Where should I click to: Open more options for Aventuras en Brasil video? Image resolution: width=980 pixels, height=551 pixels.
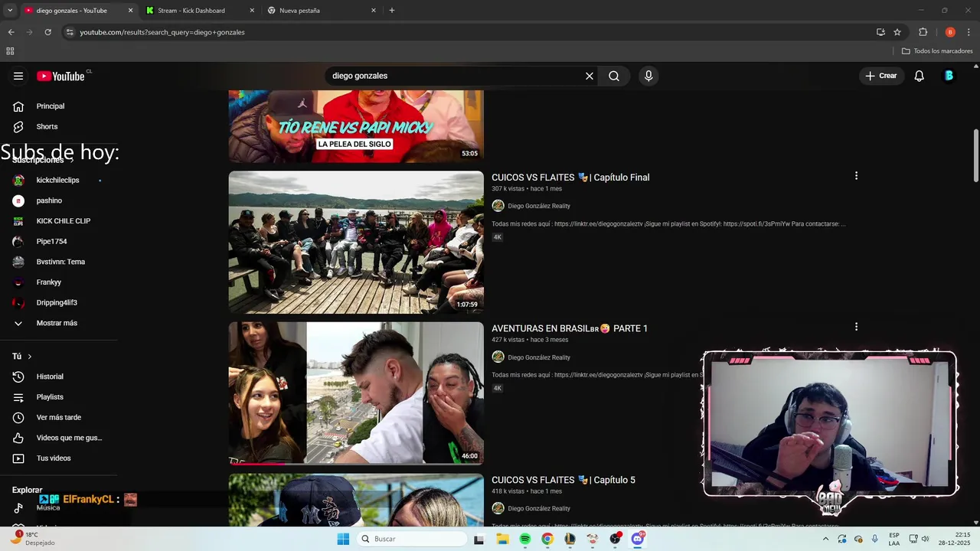point(856,327)
